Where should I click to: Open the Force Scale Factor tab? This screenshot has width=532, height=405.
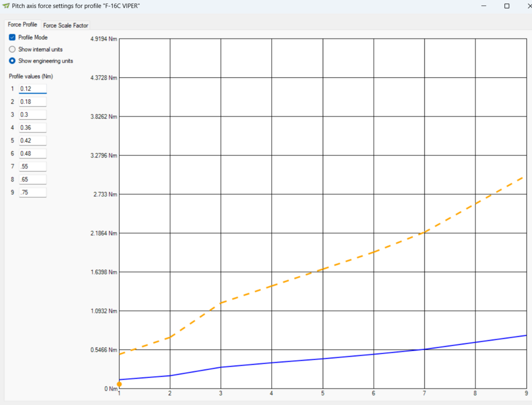click(x=65, y=26)
